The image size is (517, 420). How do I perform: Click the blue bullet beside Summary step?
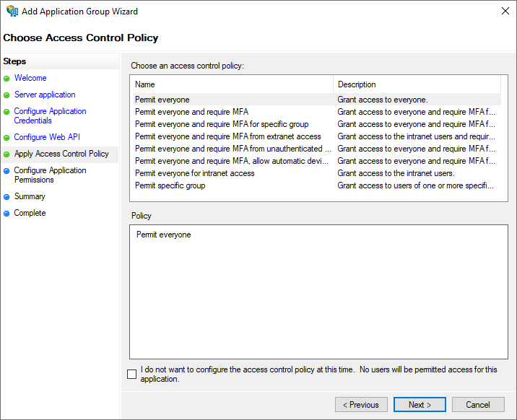tap(7, 197)
